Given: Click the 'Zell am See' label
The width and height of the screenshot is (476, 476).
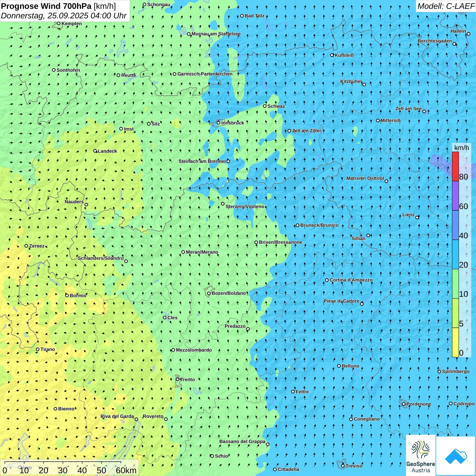Looking at the screenshot, I should [408, 109].
